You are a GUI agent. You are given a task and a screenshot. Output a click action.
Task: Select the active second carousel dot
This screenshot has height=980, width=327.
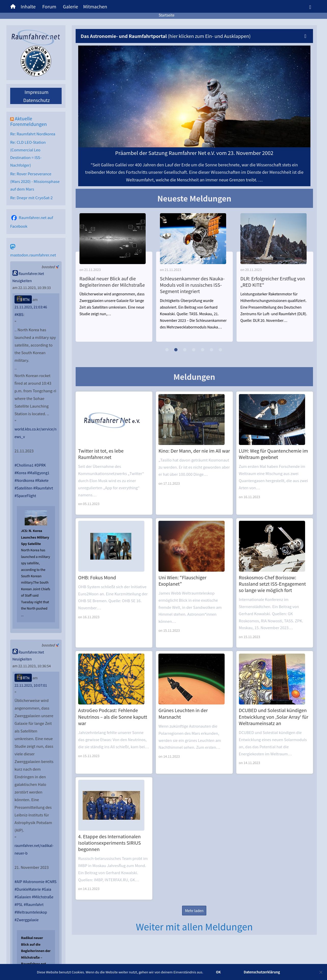click(176, 350)
